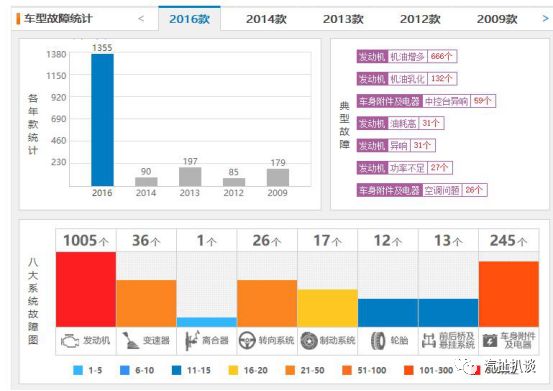
Task: Click the 101-300 legend swatch
Action: click(409, 370)
